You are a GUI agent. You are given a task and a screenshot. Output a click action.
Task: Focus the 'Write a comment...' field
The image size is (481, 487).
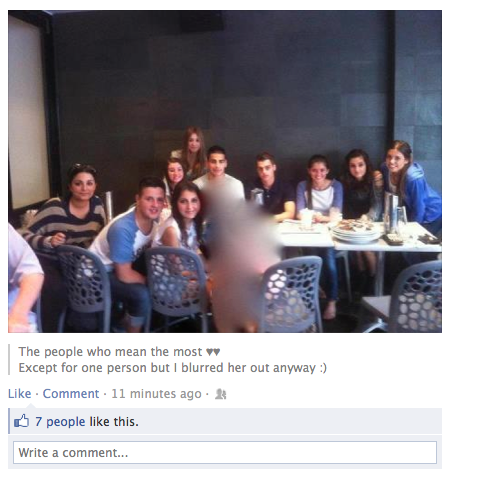225,452
